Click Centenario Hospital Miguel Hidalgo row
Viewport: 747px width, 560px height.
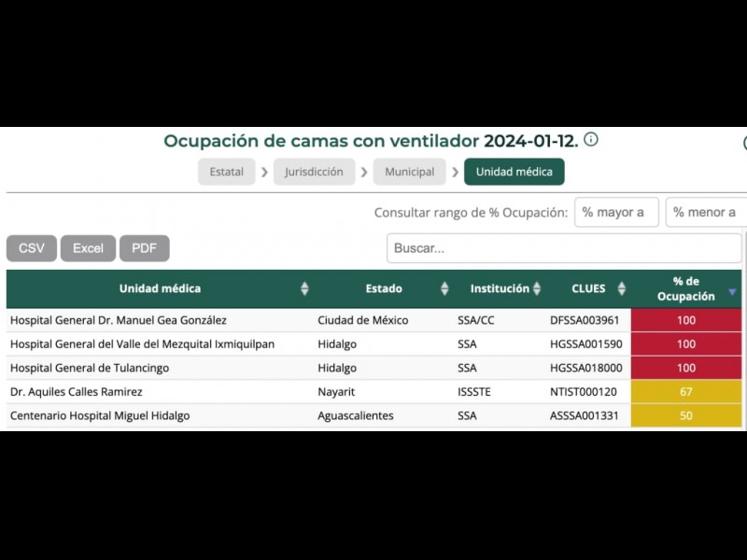click(x=100, y=415)
